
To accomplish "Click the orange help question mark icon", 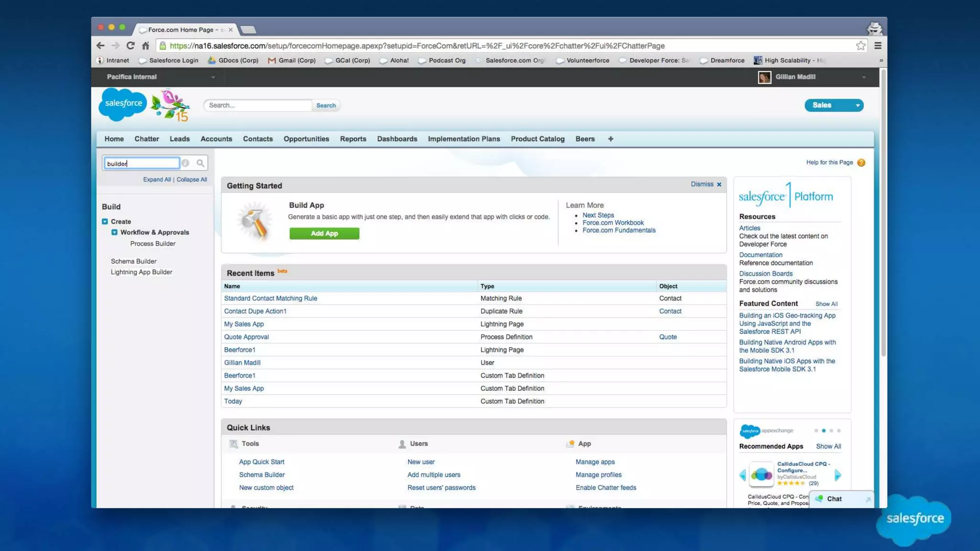I will coord(861,163).
